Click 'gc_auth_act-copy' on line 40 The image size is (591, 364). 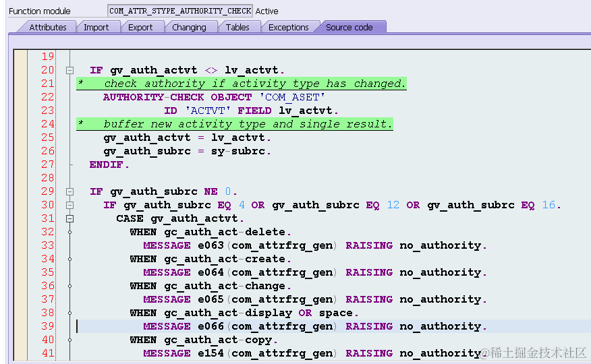[218, 340]
